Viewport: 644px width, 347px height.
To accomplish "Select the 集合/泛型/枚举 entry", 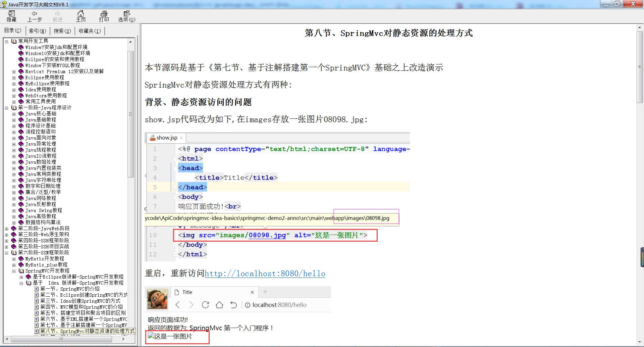I will click(43, 192).
